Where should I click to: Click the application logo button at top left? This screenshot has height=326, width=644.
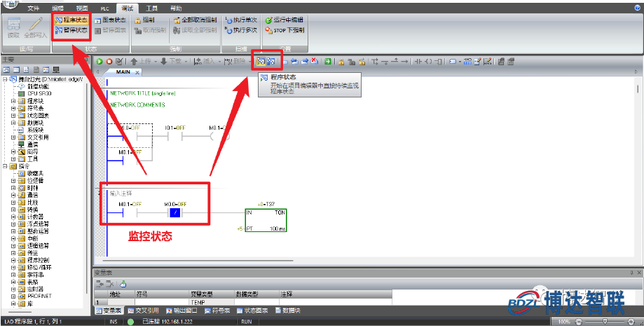9,5
